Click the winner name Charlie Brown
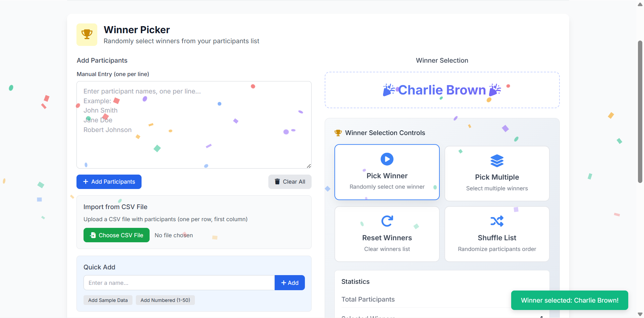 pyautogui.click(x=442, y=90)
